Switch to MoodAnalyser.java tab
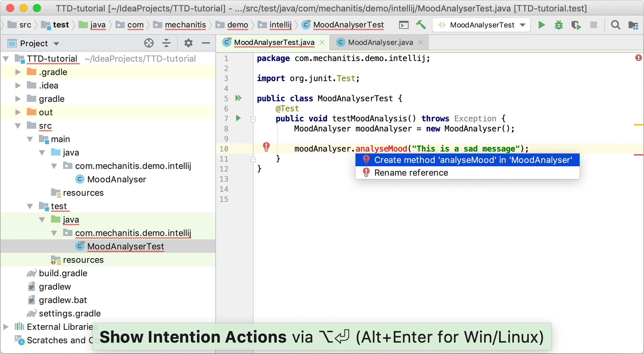This screenshot has width=644, height=354. click(x=380, y=42)
